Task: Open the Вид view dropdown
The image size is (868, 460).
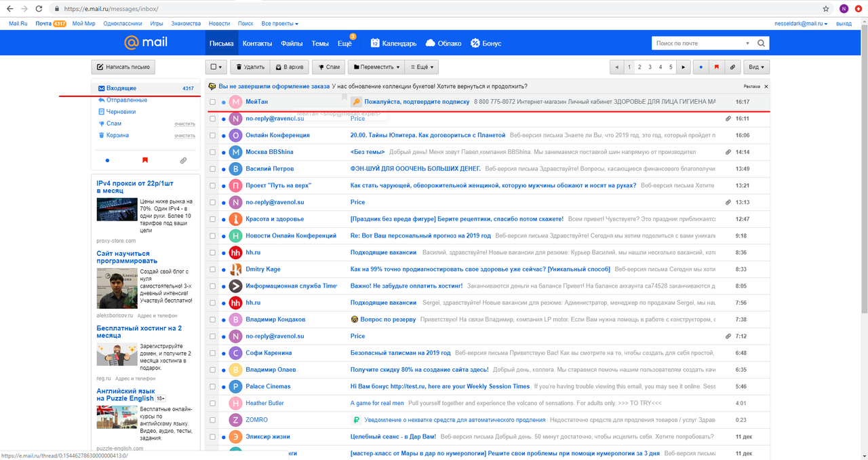Action: [x=756, y=67]
